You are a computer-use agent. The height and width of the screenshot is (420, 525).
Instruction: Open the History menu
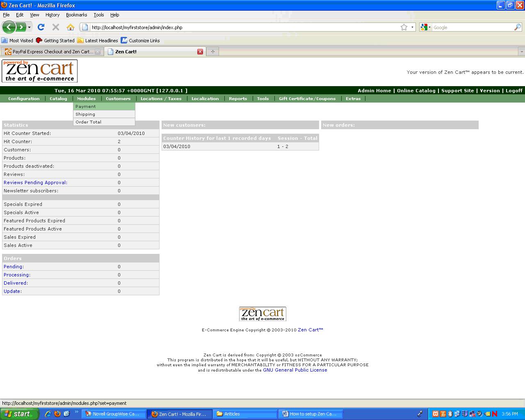point(52,15)
